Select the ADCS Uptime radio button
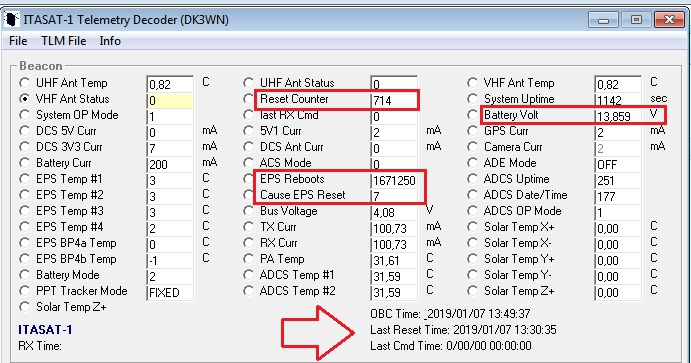The height and width of the screenshot is (363, 691). [x=472, y=179]
